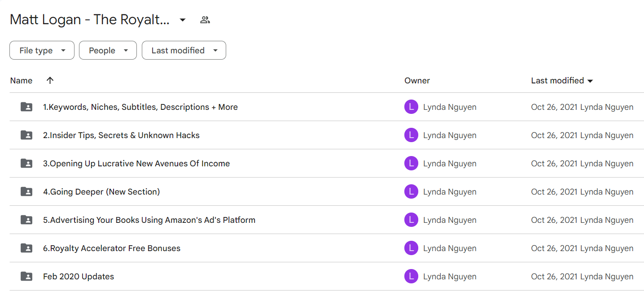
Task: Open 4.Going Deeper (New Section) folder
Action: click(101, 192)
